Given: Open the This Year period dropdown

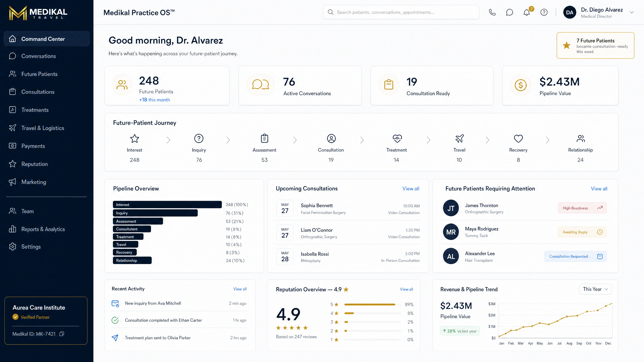Looking at the screenshot, I should tap(595, 289).
